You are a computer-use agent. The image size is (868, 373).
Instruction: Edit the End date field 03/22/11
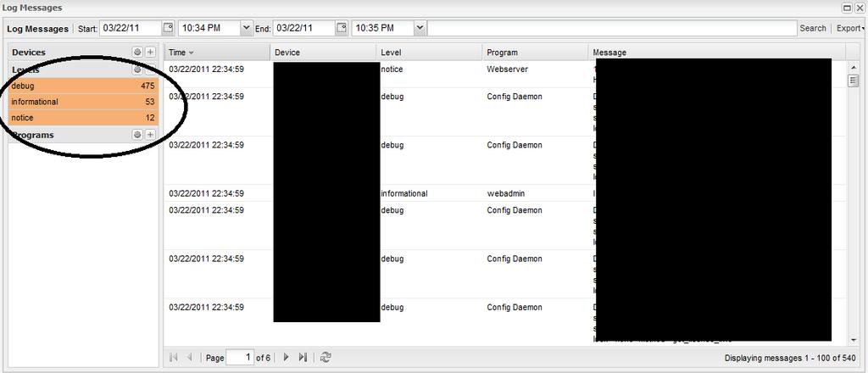(304, 28)
